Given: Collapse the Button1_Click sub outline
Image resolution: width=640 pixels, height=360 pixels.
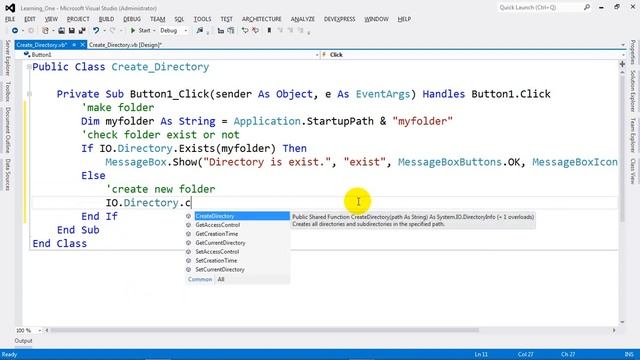Looking at the screenshot, I should pyautogui.click(x=29, y=94).
